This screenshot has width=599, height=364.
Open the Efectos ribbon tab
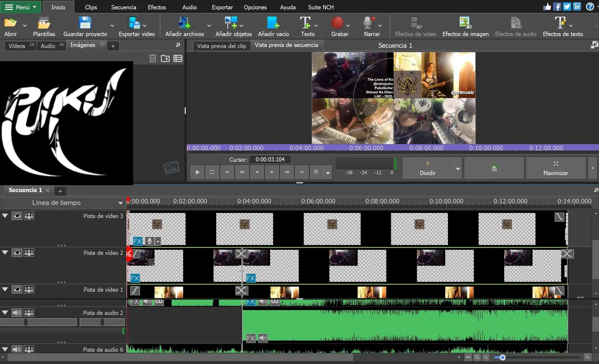(x=157, y=7)
